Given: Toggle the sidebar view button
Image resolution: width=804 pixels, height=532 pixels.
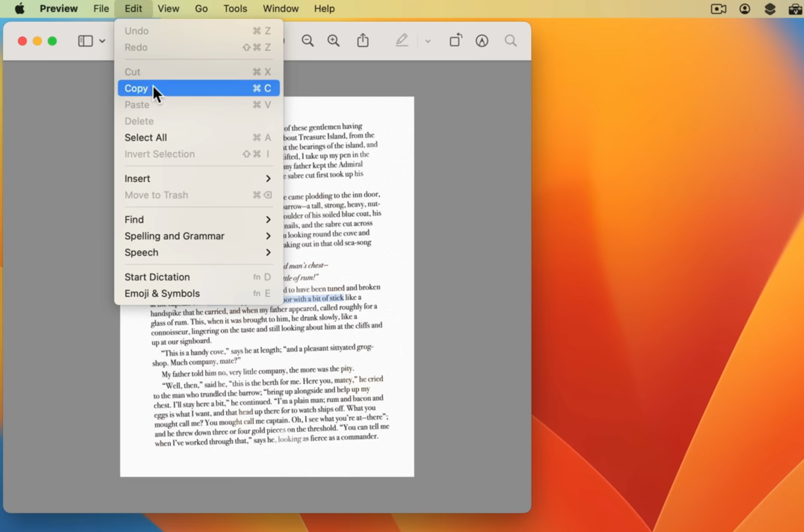Looking at the screenshot, I should click(86, 41).
